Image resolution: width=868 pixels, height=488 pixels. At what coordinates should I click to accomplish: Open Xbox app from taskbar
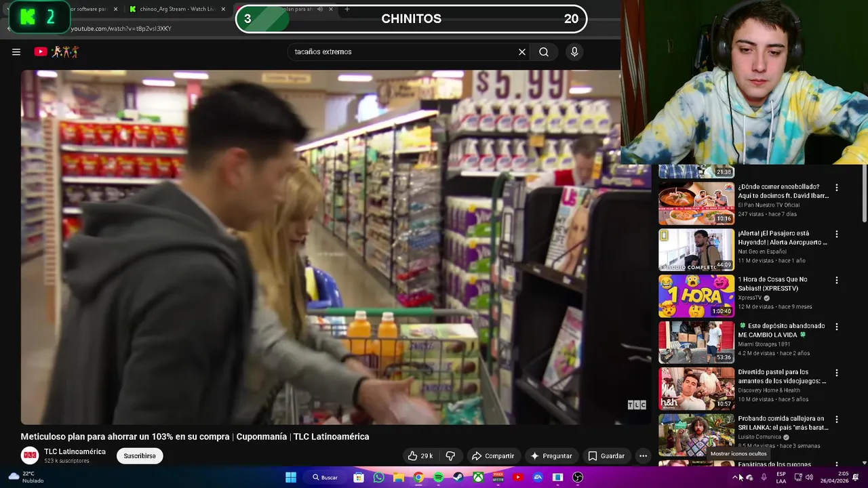478,477
